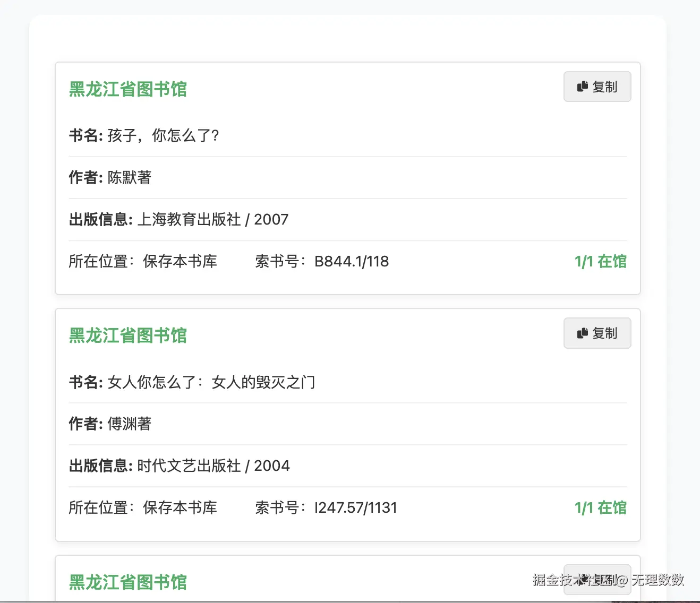Click 1/1 在馆 status beside B844.1/118
Image resolution: width=700 pixels, height=603 pixels.
601,261
